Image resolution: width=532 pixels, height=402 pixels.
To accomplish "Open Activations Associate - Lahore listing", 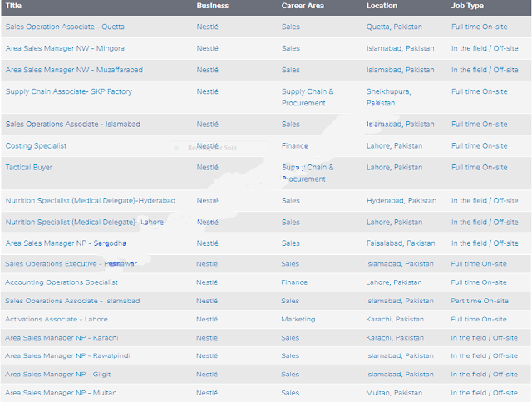I will click(56, 319).
